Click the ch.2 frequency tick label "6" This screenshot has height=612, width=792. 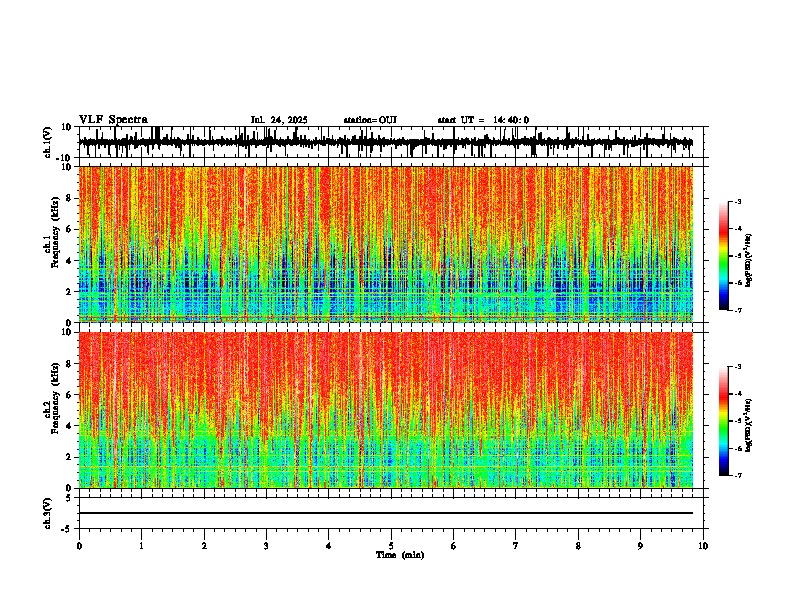tap(70, 395)
